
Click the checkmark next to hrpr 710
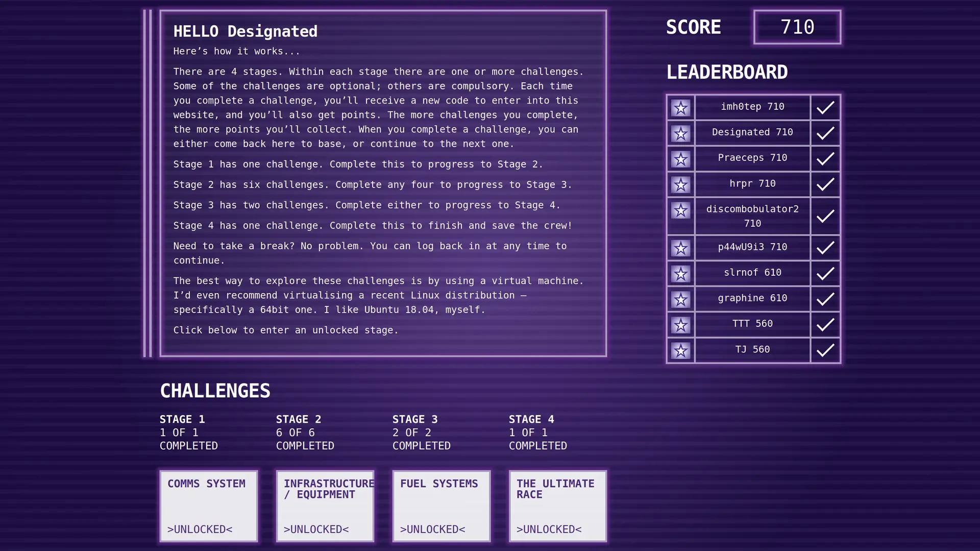tap(825, 184)
